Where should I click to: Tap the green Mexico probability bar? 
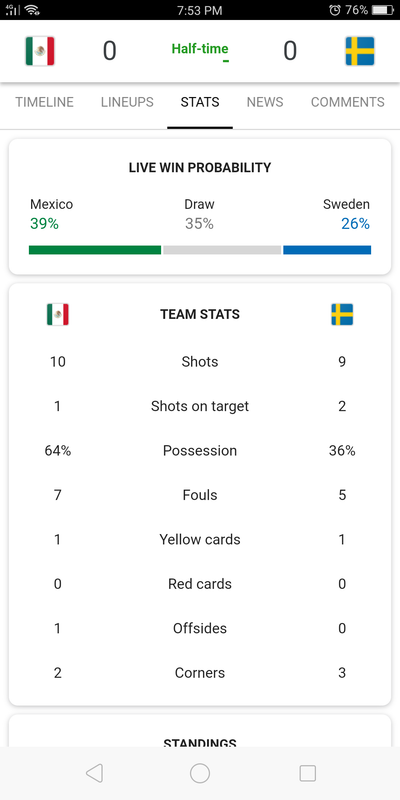coord(95,249)
